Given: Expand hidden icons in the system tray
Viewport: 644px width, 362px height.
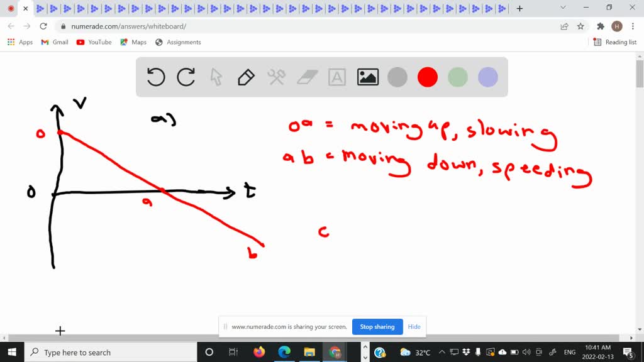Looking at the screenshot, I should click(x=442, y=352).
